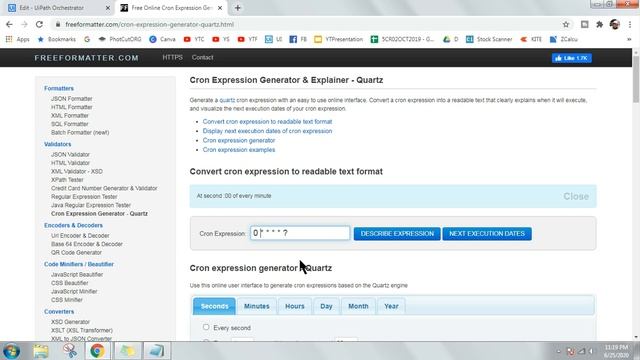Open PhotCutDRG bookmark

(120, 39)
